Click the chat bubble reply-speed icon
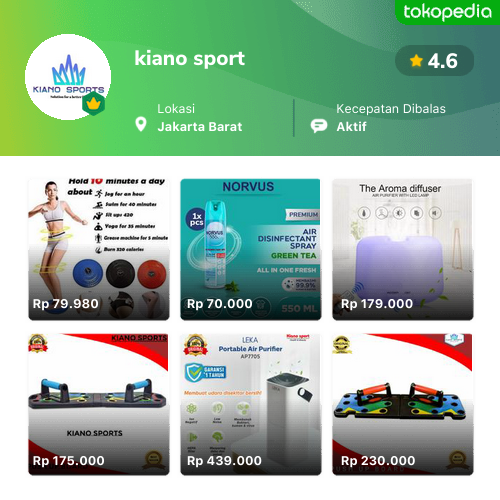Screen dimensions: 500x500 pyautogui.click(x=319, y=126)
